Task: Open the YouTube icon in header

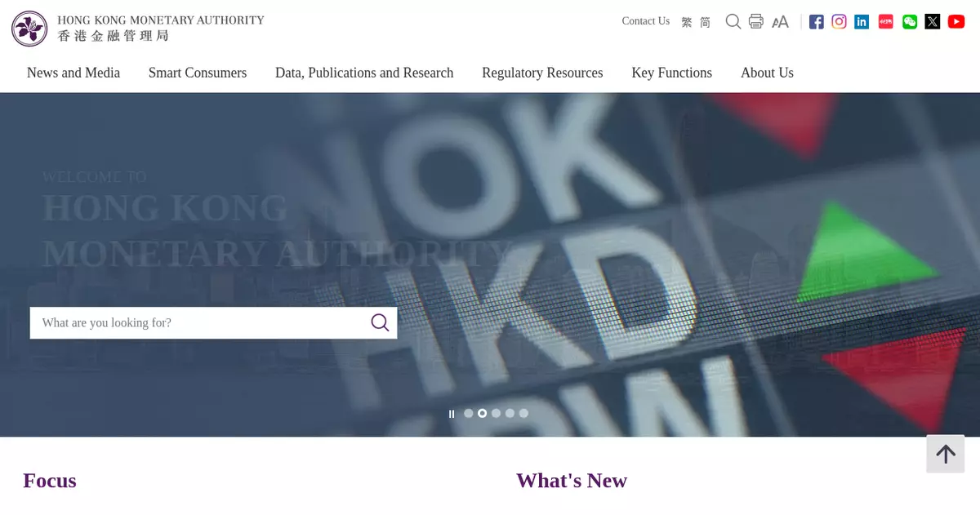Action: click(956, 22)
